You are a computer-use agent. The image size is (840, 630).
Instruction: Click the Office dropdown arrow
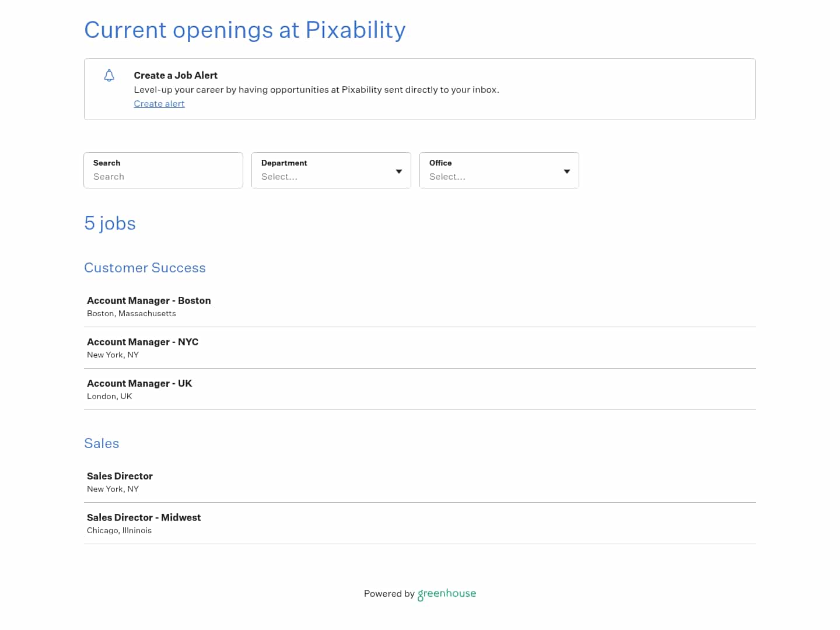coord(567,171)
